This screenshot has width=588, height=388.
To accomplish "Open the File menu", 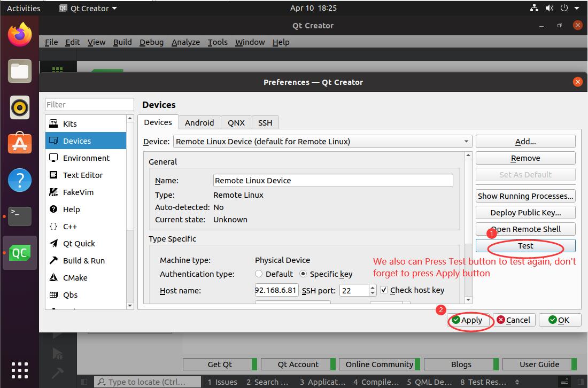I will (51, 42).
